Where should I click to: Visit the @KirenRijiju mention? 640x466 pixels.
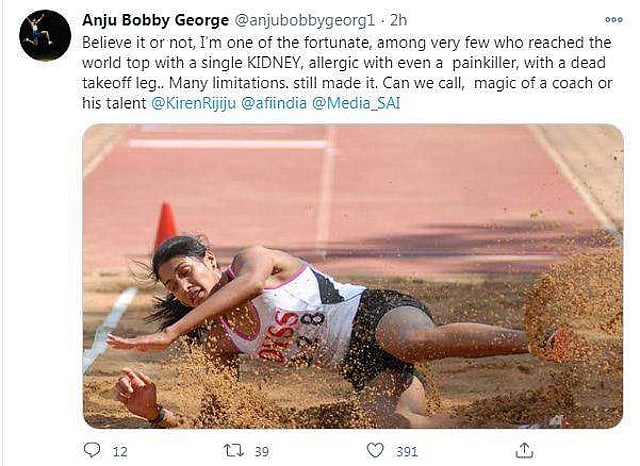coord(193,103)
